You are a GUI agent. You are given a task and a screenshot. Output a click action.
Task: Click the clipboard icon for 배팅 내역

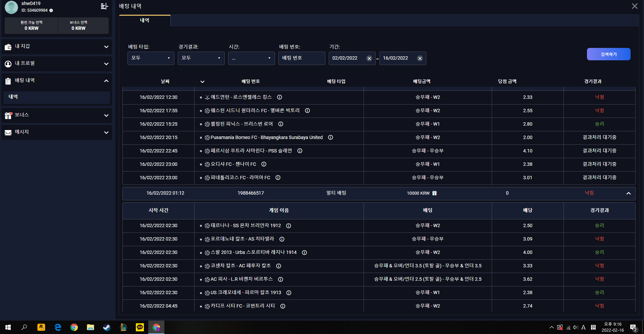click(8, 81)
